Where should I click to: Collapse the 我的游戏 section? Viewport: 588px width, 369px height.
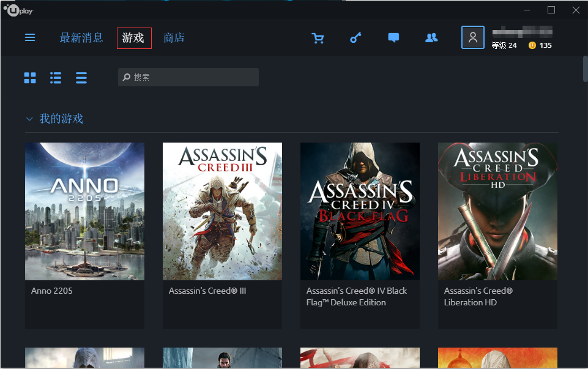[29, 119]
